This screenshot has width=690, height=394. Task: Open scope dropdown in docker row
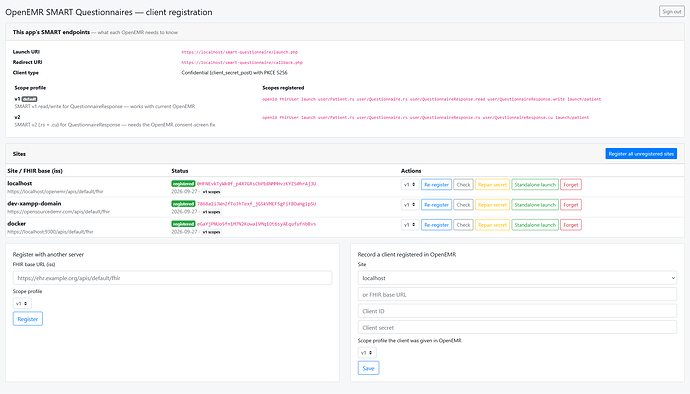pyautogui.click(x=410, y=225)
